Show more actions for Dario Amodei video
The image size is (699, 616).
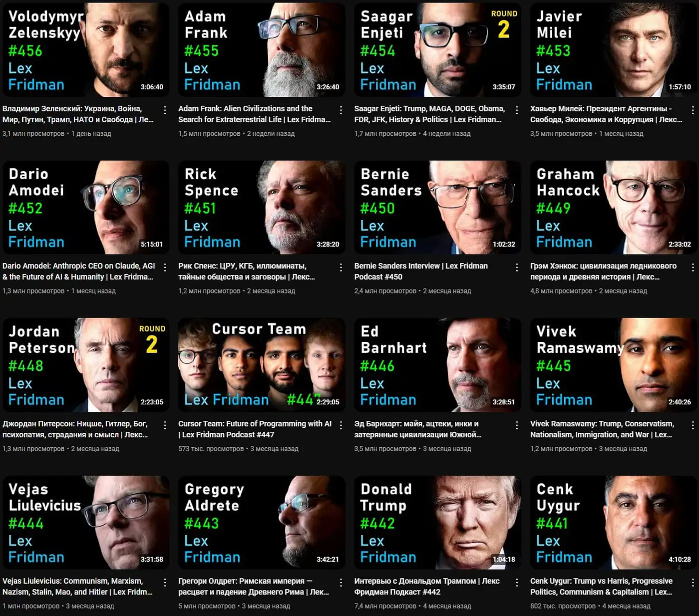coord(165,267)
